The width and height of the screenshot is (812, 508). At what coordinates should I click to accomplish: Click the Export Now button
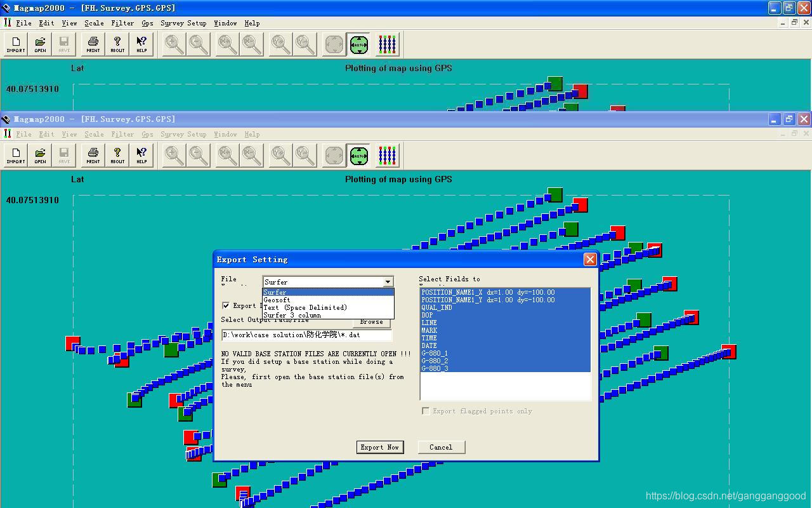coord(379,447)
